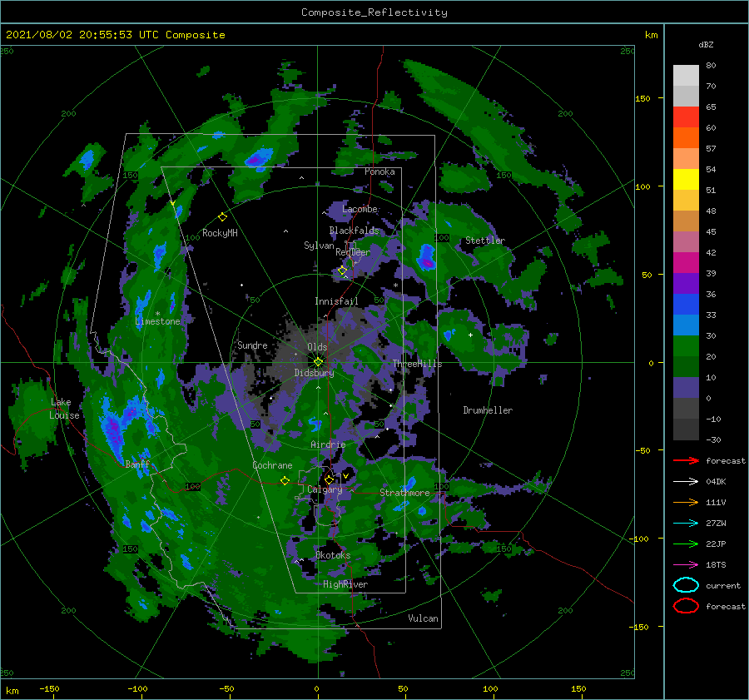The height and width of the screenshot is (700, 749).
Task: Click the yellow diamond marker below Cochrane
Action: point(285,480)
